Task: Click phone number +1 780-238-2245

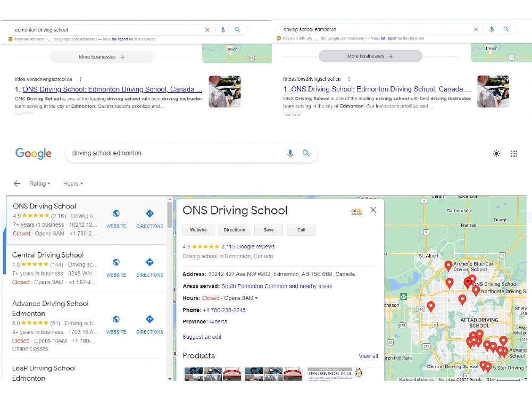Action: [225, 310]
